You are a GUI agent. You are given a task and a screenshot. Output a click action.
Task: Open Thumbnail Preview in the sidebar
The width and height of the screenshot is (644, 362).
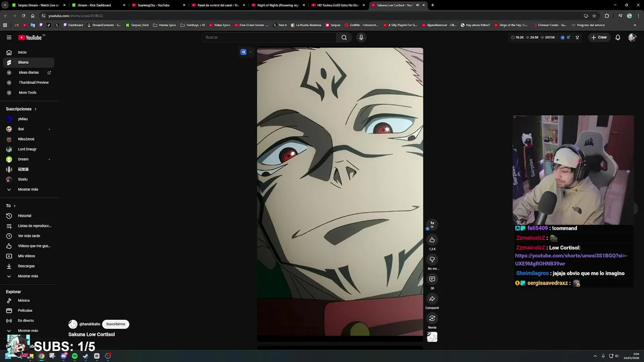(x=29, y=82)
